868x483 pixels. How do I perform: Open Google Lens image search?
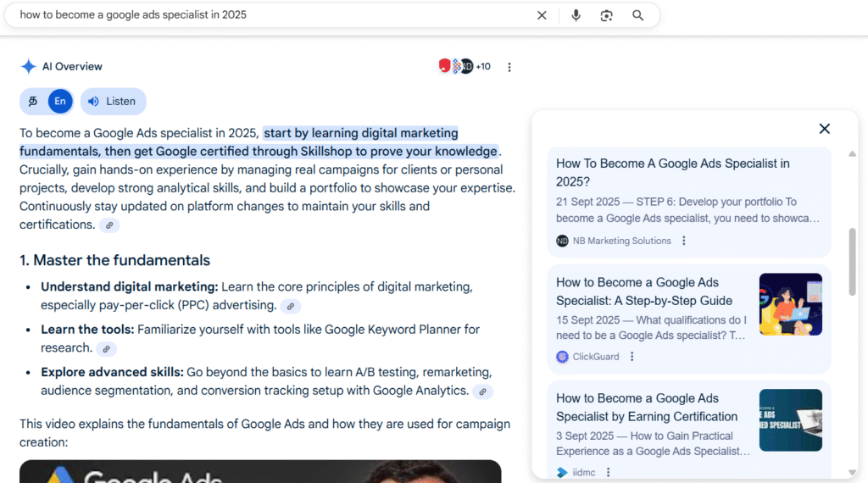[606, 15]
